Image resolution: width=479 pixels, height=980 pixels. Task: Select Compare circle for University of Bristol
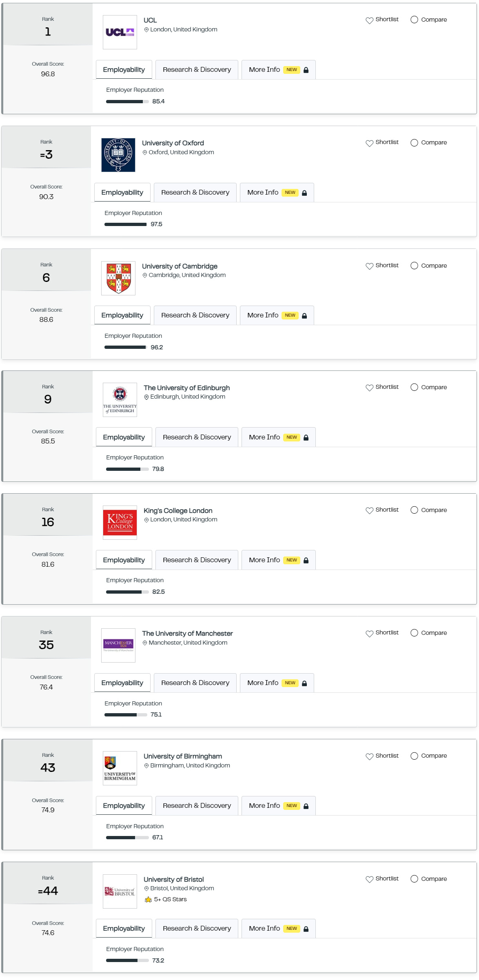click(414, 879)
